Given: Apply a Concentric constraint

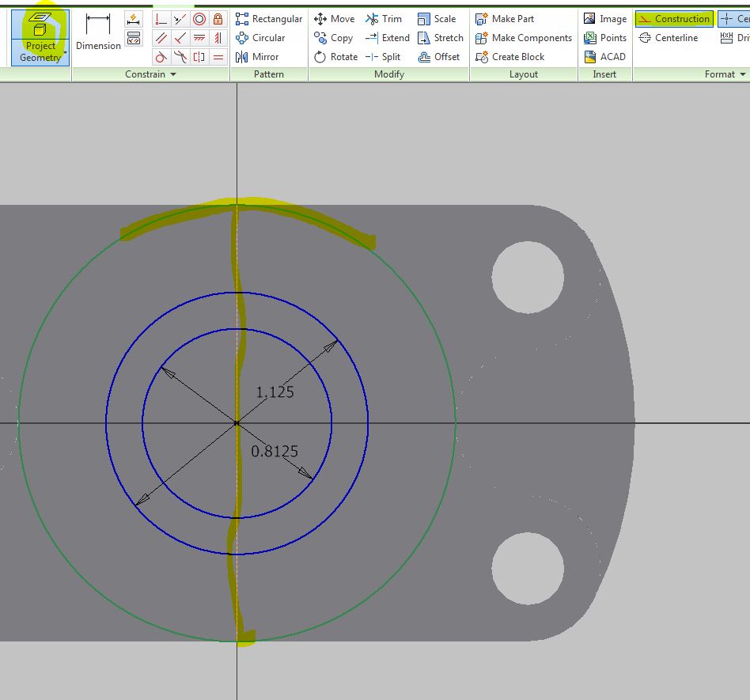Looking at the screenshot, I should click(x=199, y=19).
